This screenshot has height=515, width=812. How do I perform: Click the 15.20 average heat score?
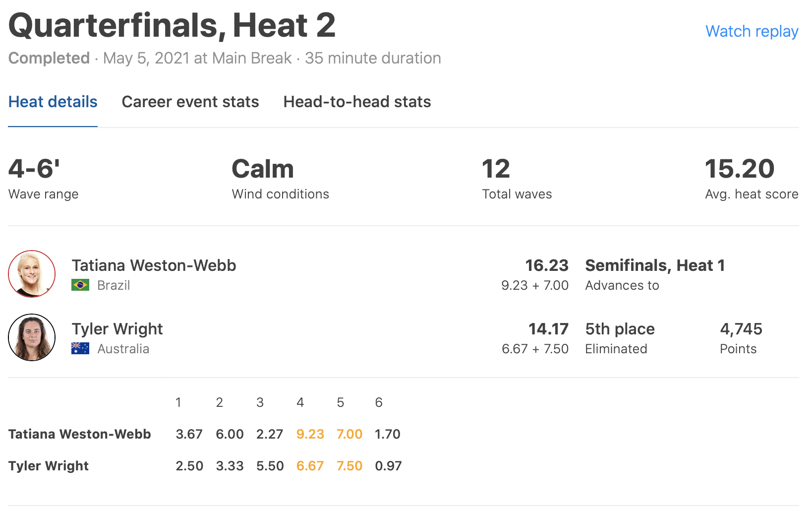(739, 169)
